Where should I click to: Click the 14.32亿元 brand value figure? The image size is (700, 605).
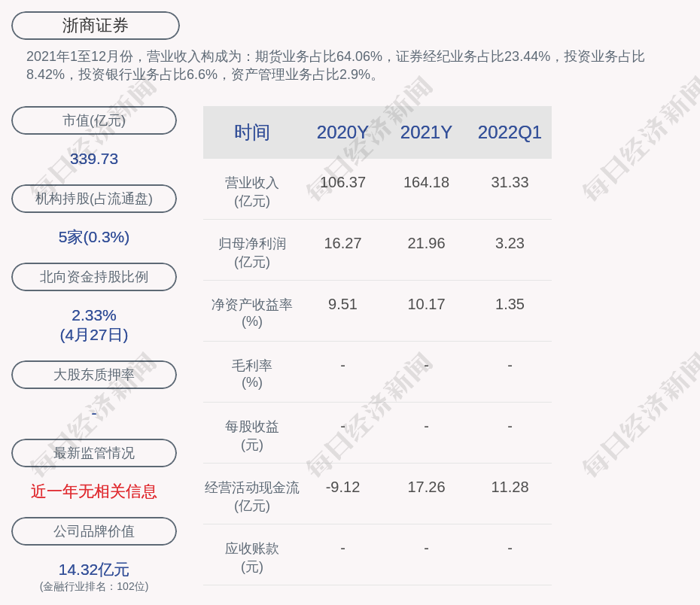click(x=94, y=570)
